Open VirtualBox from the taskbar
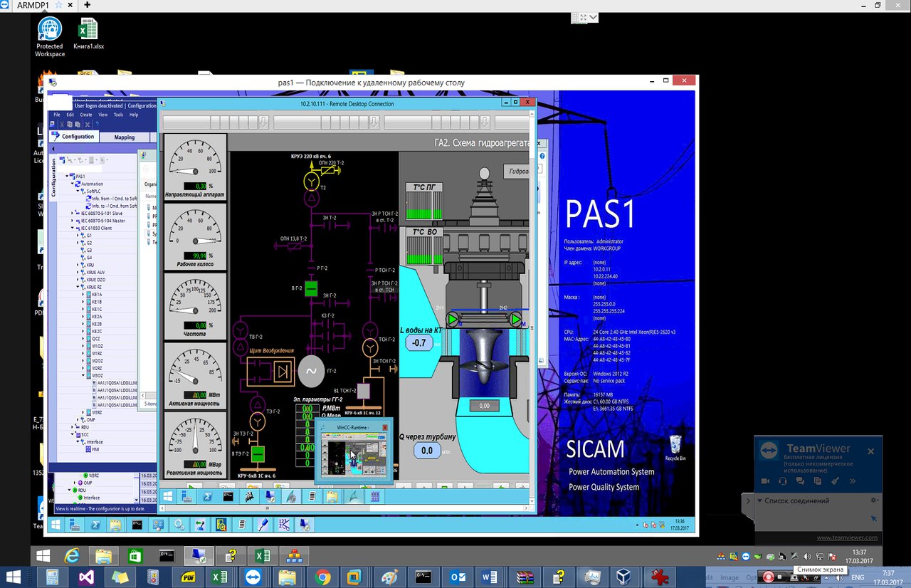The image size is (911, 588). click(x=624, y=577)
